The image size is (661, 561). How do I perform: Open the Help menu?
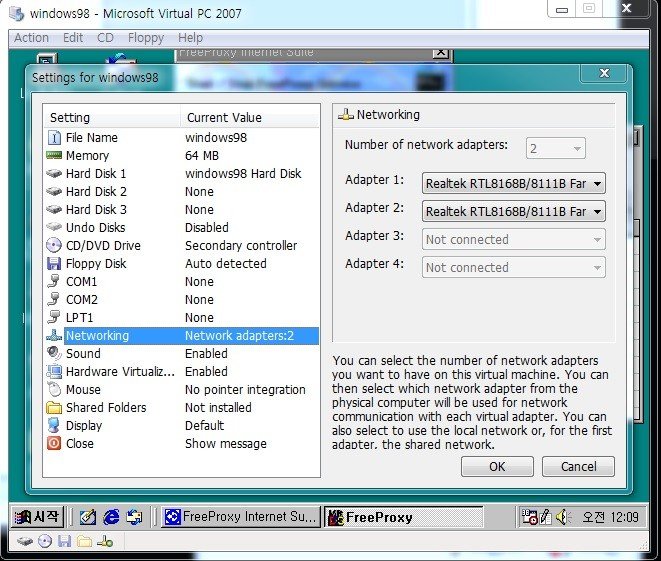191,38
